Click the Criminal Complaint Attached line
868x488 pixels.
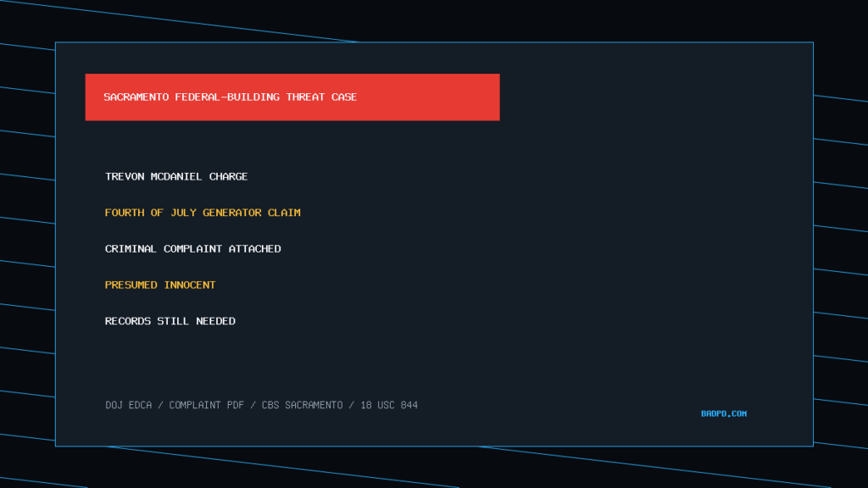click(x=192, y=249)
